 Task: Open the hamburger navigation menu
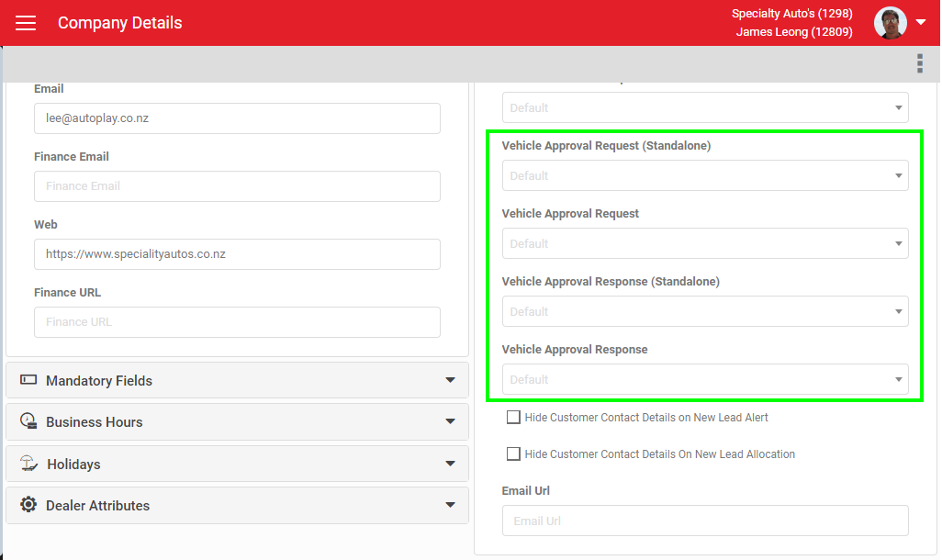(x=26, y=23)
